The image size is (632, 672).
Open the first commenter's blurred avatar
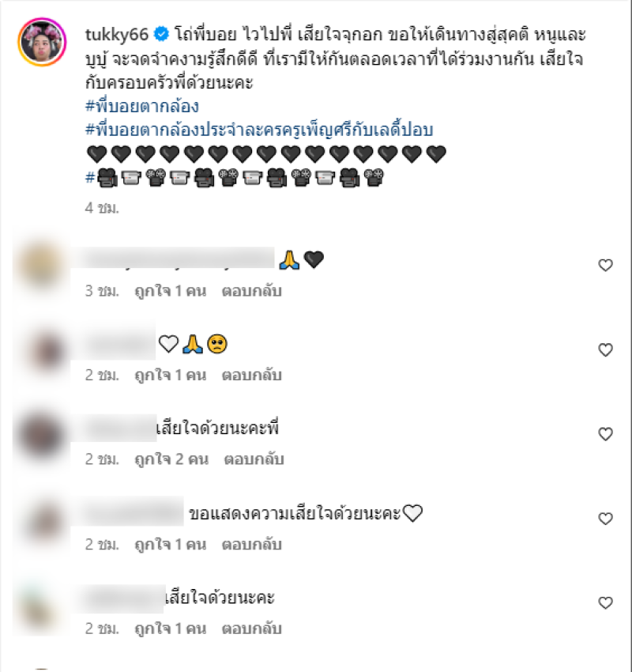point(42,266)
